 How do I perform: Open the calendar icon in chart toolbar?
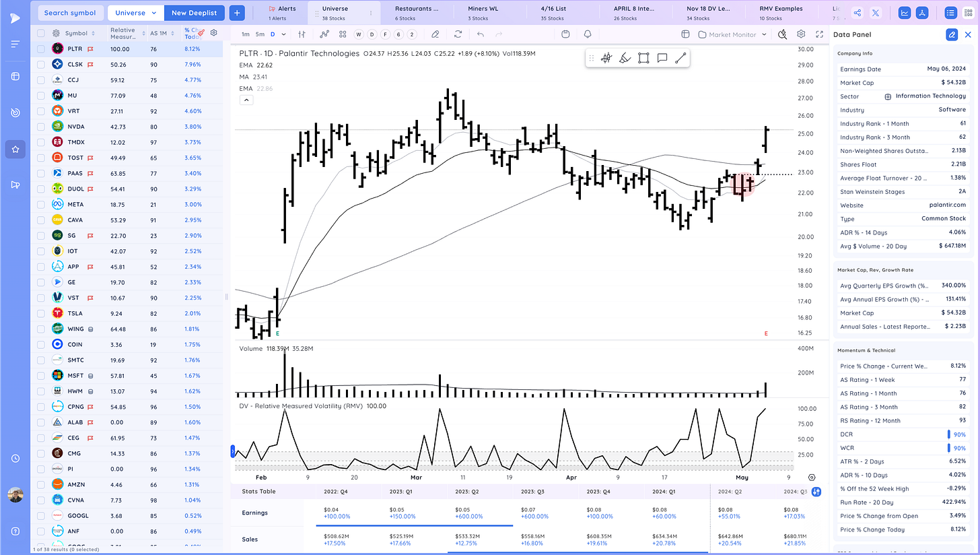[565, 34]
